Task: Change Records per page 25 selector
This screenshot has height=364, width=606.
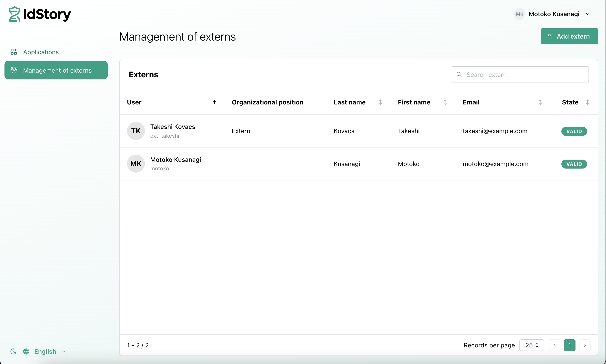Action: (531, 345)
